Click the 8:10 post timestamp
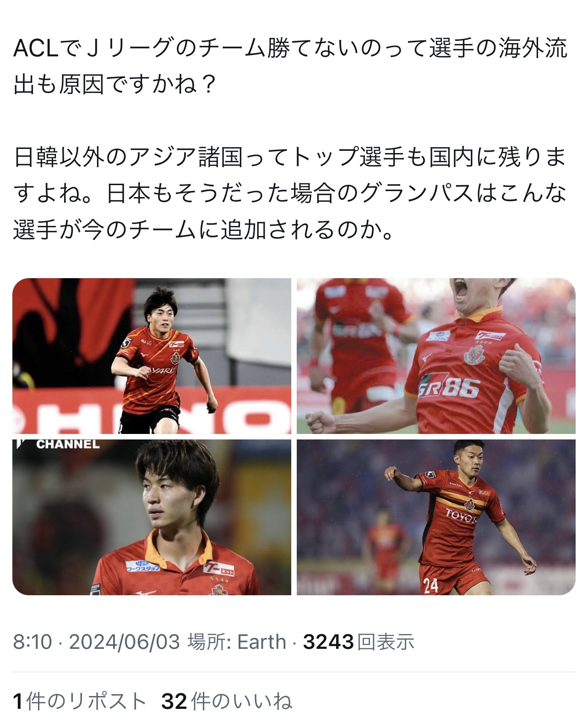Screen dimensions: 588x724 (x=33, y=642)
